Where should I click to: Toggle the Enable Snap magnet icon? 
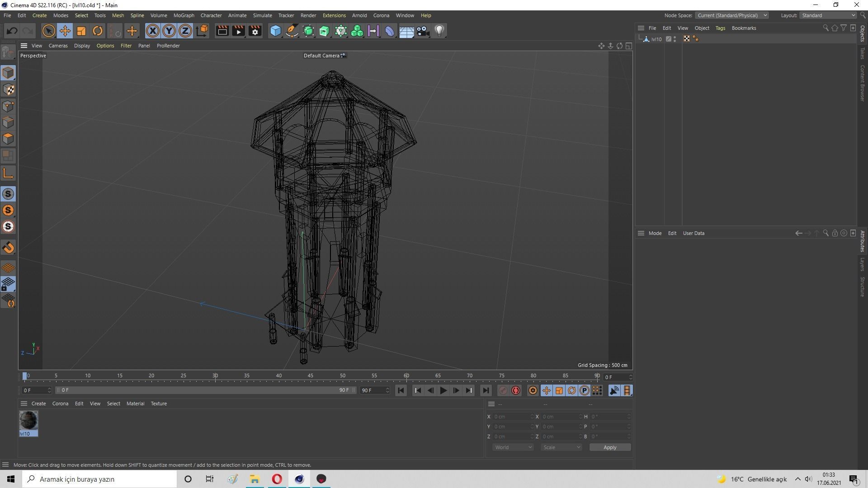tap(8, 248)
